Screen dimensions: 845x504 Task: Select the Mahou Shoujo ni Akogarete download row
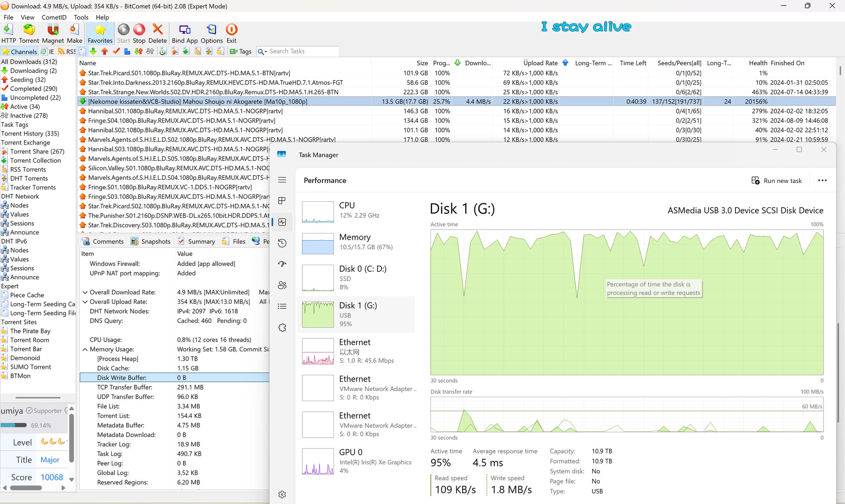tap(456, 102)
